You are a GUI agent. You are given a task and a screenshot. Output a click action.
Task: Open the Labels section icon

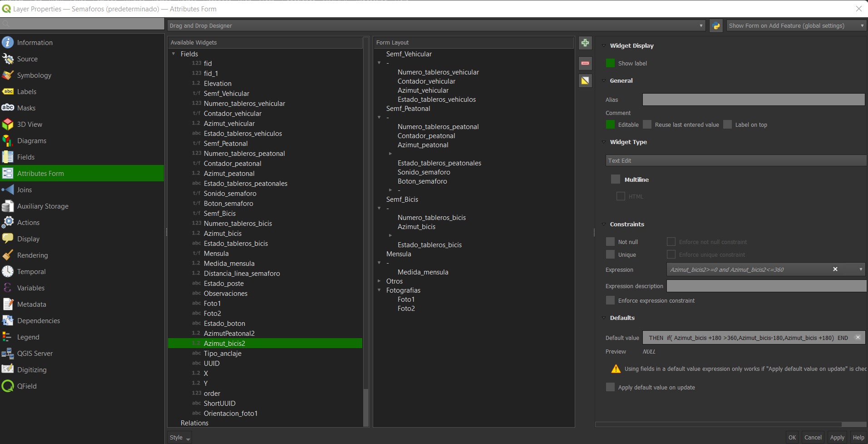pos(8,91)
